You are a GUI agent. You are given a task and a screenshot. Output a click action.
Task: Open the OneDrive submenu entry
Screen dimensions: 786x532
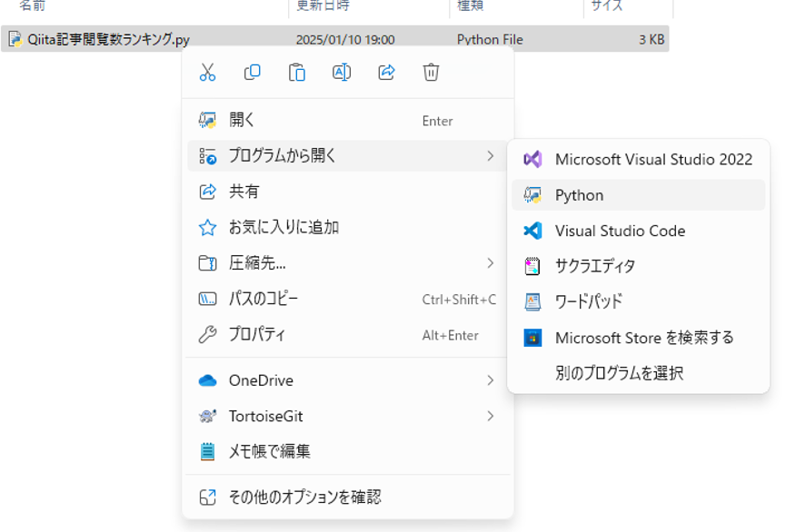click(x=347, y=380)
